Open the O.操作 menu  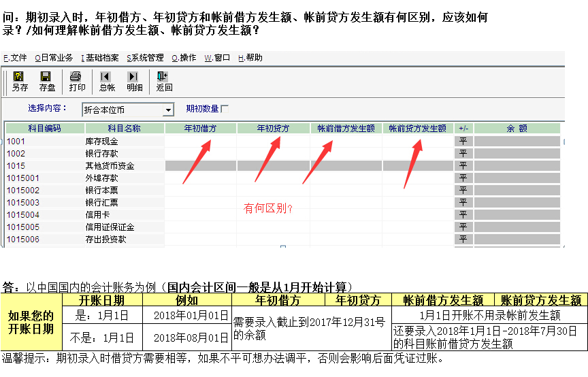click(184, 58)
